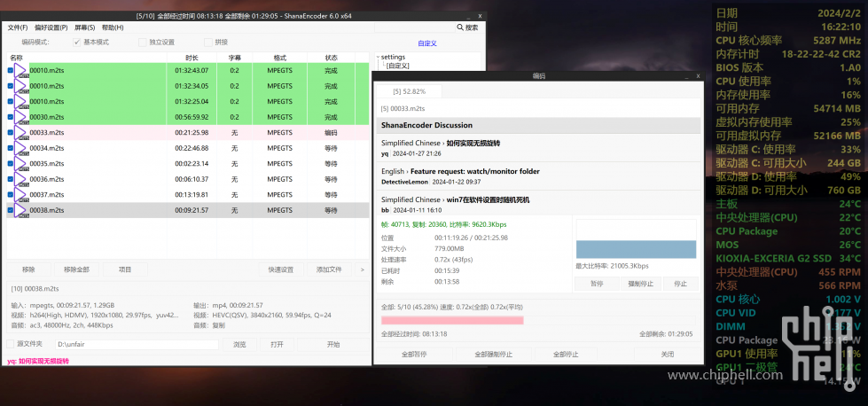Image resolution: width=868 pixels, height=406 pixels.
Task: Uncheck the 00033.m2ts row checkbox
Action: pos(11,133)
